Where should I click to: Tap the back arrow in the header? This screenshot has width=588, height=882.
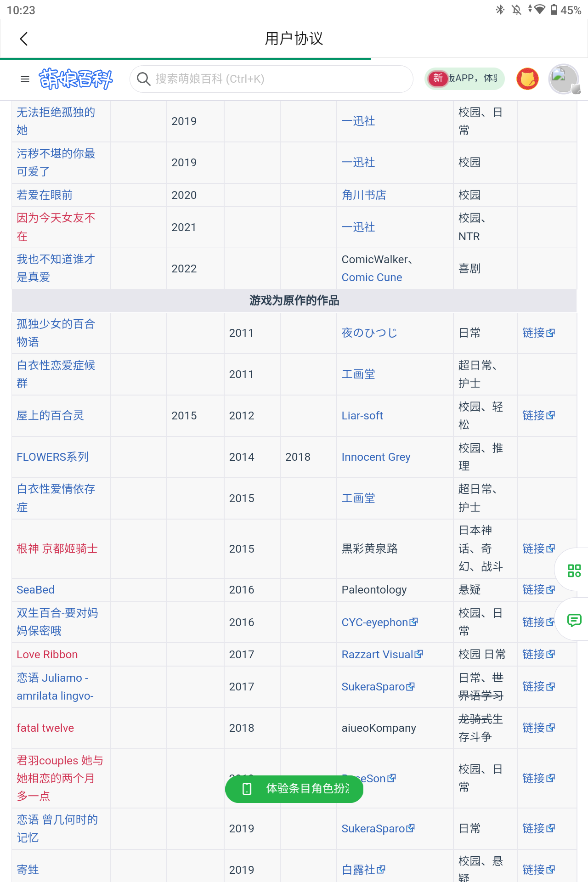[x=24, y=39]
